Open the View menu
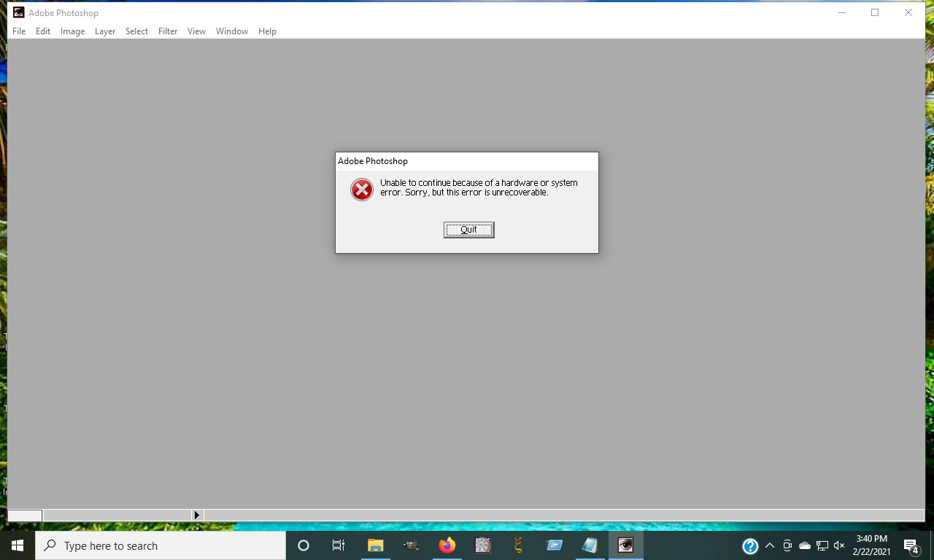The height and width of the screenshot is (560, 934). 196,31
